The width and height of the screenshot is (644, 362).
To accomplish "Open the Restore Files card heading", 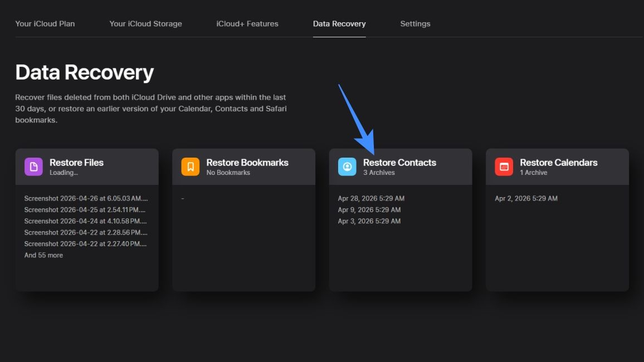I will [x=76, y=163].
